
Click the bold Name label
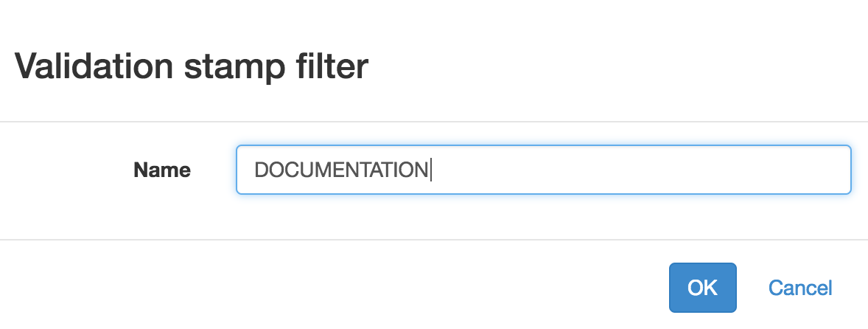162,170
